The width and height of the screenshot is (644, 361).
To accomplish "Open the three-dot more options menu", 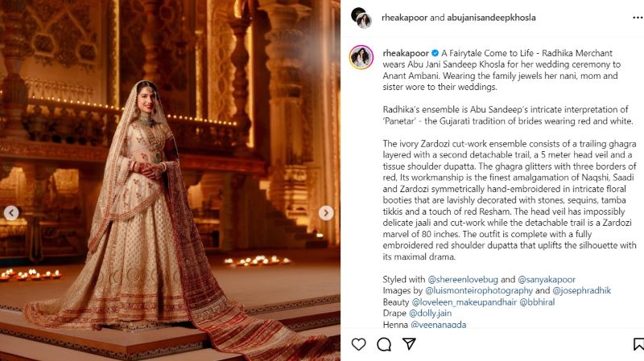I will point(638,18).
